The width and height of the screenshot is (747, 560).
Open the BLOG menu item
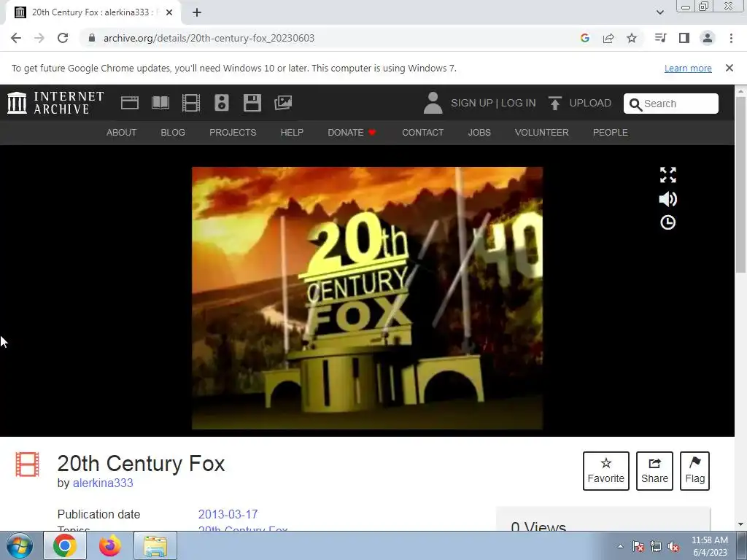(173, 133)
